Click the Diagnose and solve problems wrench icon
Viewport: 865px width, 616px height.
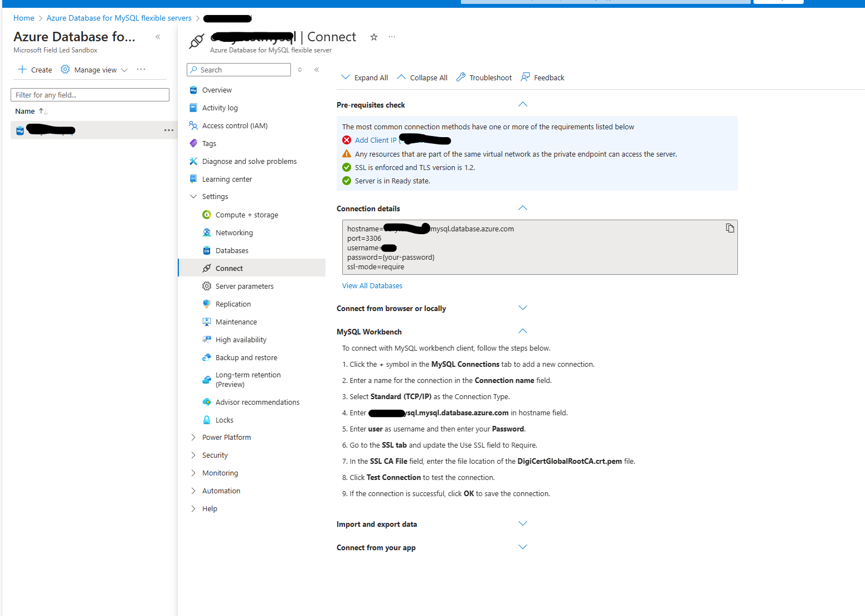point(193,162)
